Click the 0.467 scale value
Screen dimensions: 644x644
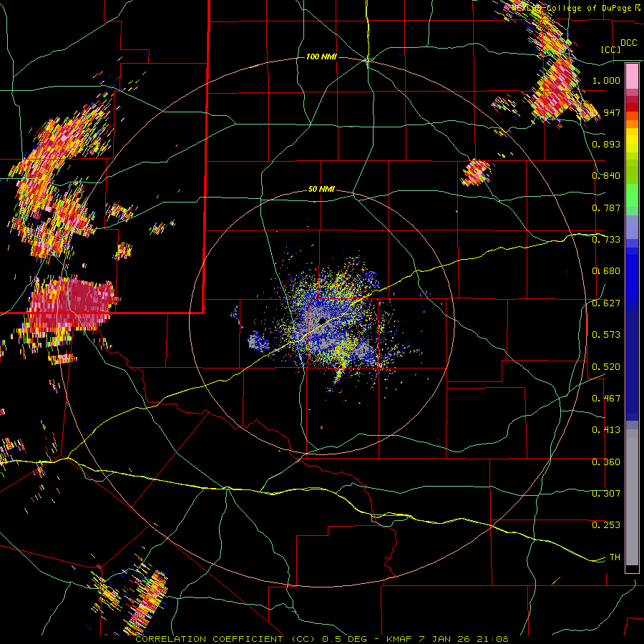pos(606,399)
